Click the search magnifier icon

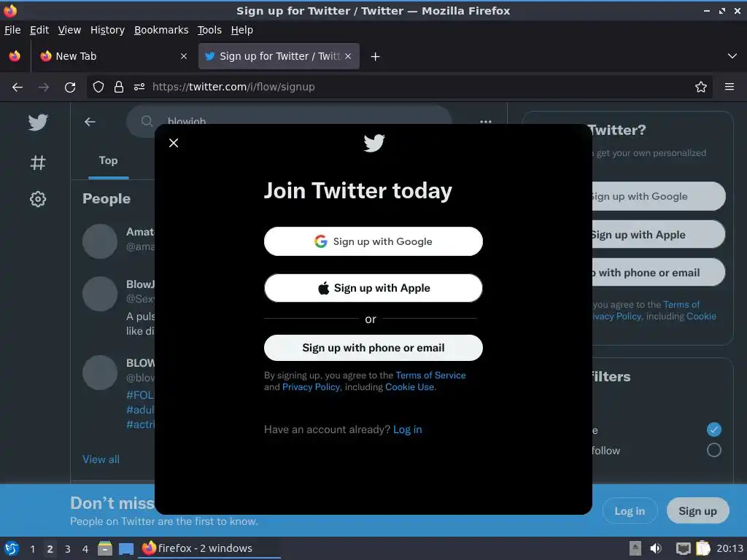147,121
